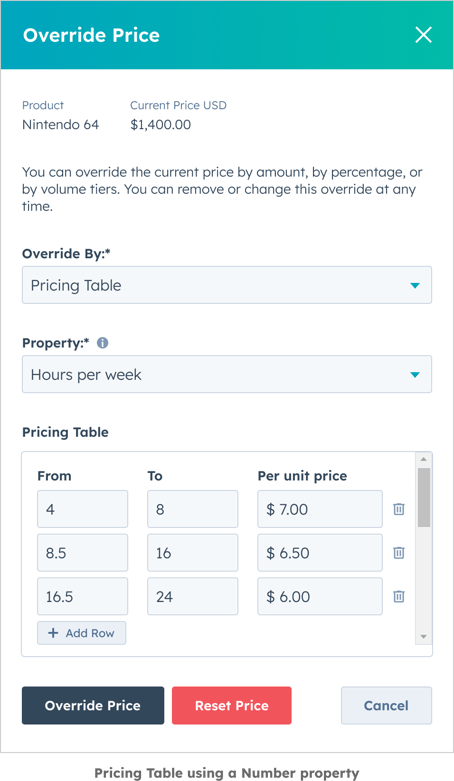Edit the per unit price $ 6.00 field
Image resolution: width=454 pixels, height=781 pixels.
[x=320, y=596]
